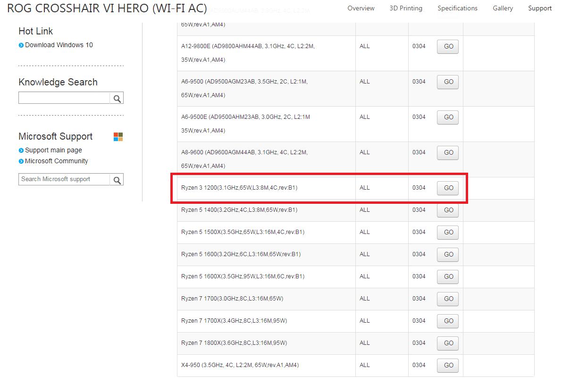Click the Knowledge Search magnifier icon

click(117, 98)
